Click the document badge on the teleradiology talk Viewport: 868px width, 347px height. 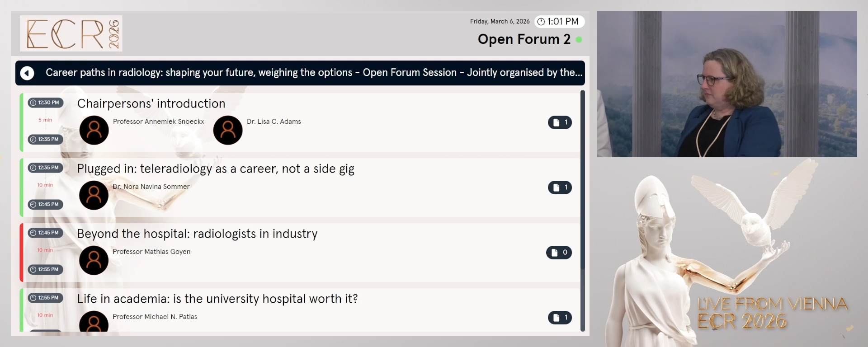pyautogui.click(x=560, y=188)
